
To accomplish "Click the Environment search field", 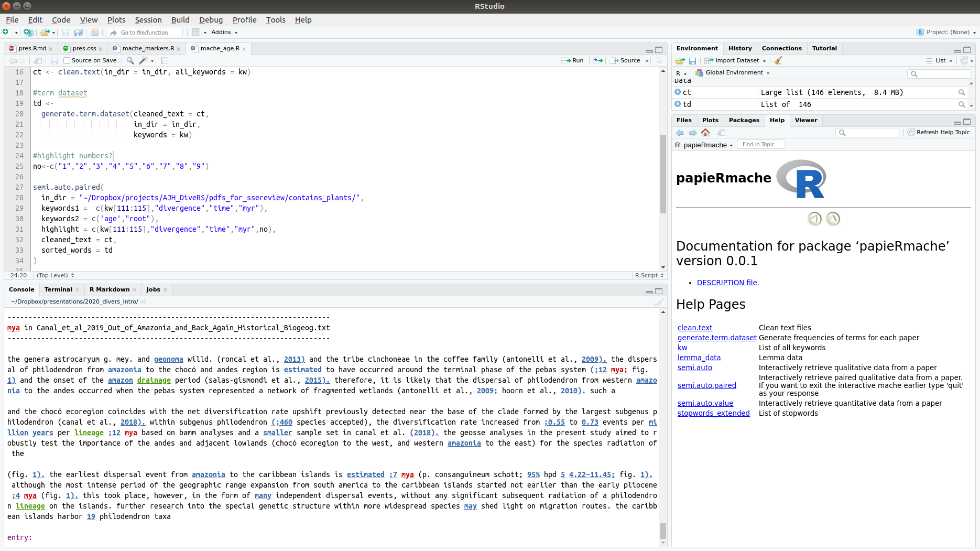I will click(x=940, y=74).
